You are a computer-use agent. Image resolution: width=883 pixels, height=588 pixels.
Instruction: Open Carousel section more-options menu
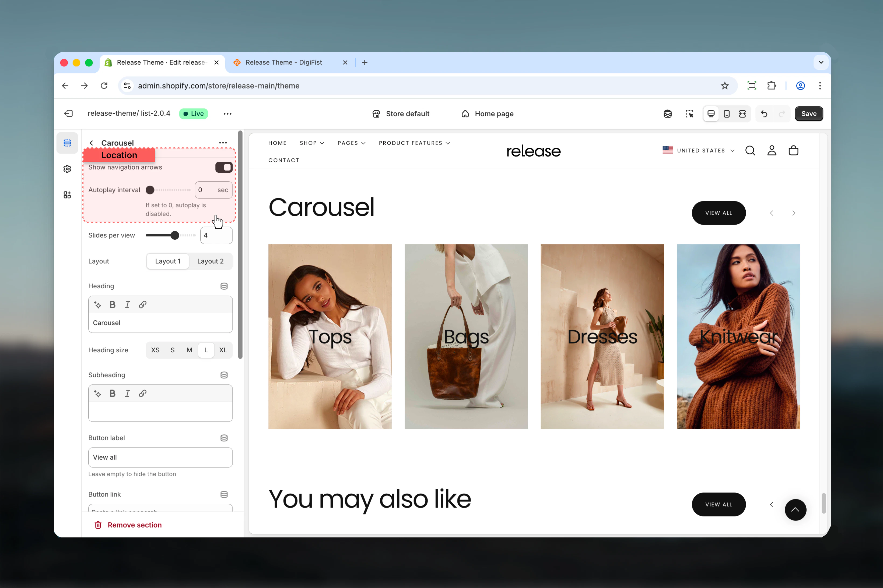tap(223, 143)
